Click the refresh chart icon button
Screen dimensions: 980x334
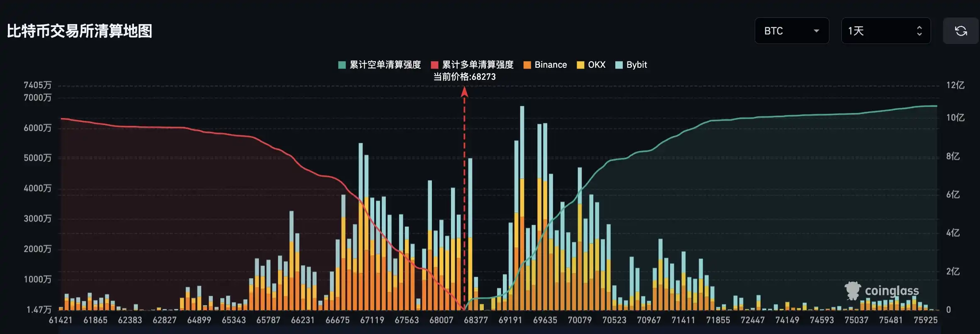pyautogui.click(x=961, y=31)
